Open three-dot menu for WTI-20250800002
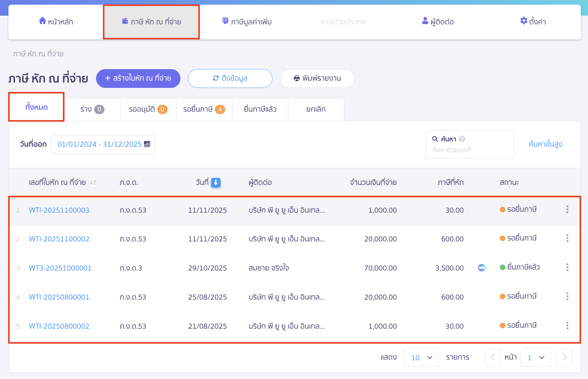This screenshot has height=379, width=588. point(567,326)
